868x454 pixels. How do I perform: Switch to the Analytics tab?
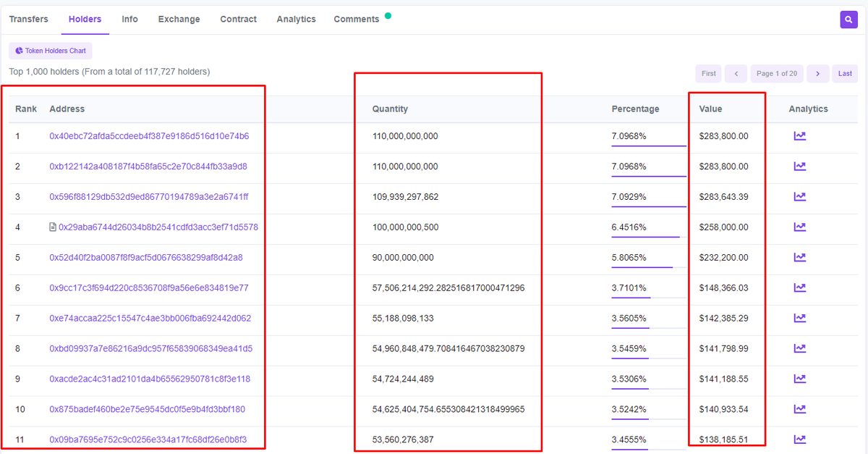[x=297, y=20]
